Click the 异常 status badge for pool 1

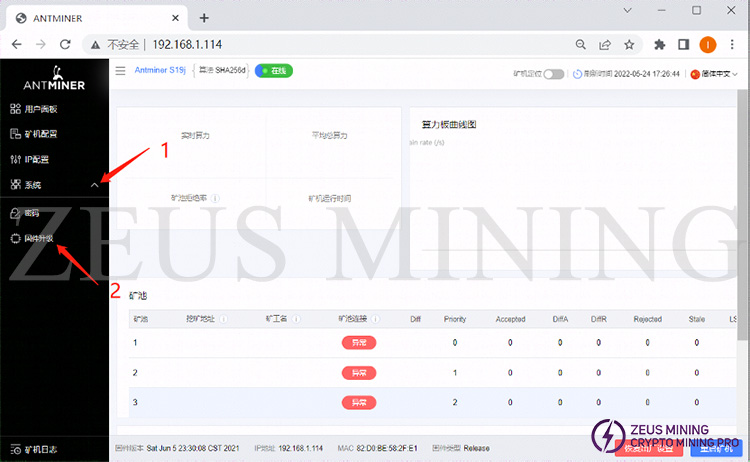tap(358, 342)
